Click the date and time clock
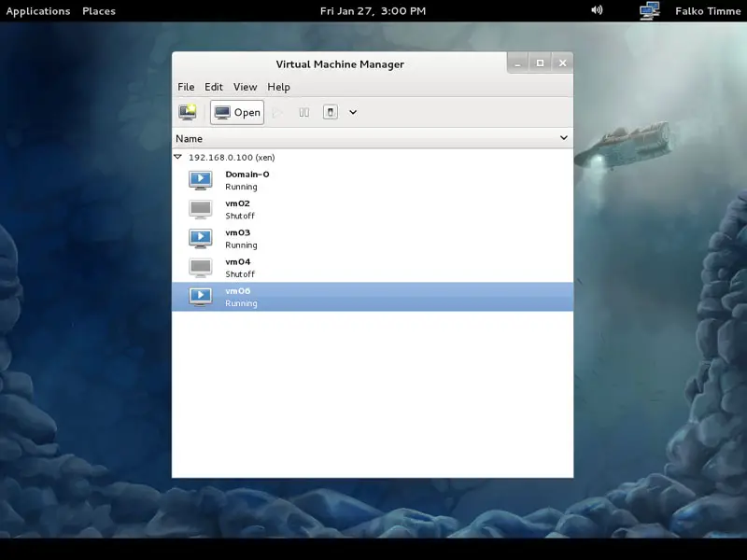The image size is (747, 560). click(x=373, y=11)
